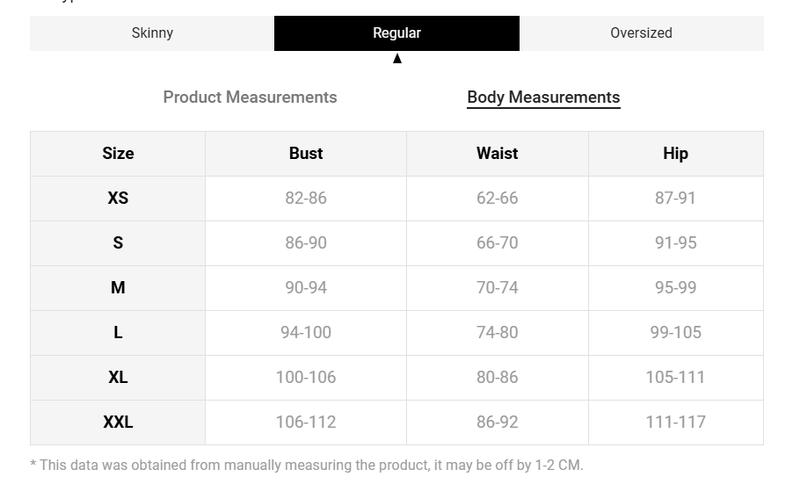800x484 pixels.
Task: Click the triangle pointer below Regular
Action: (397, 59)
